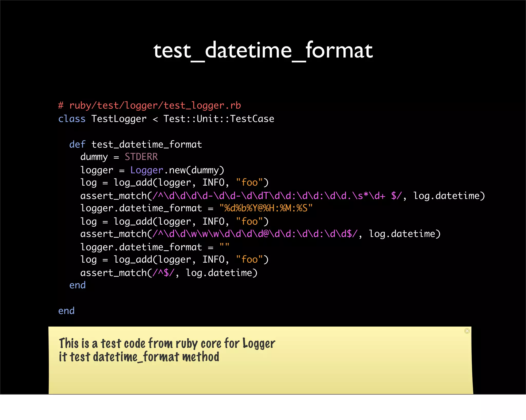Viewport: 526px width, 420px height.
Task: Click the note text 'This is a test code from ruby core'
Action: pos(140,343)
